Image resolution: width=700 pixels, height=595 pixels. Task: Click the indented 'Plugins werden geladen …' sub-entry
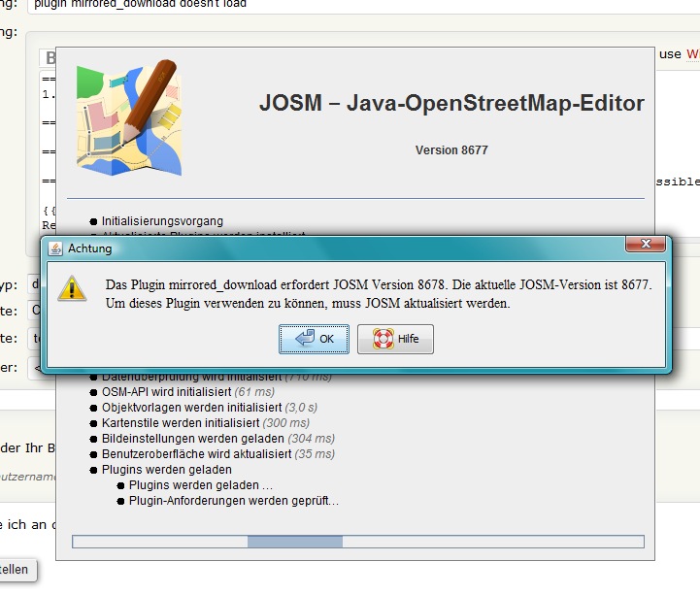(x=200, y=485)
